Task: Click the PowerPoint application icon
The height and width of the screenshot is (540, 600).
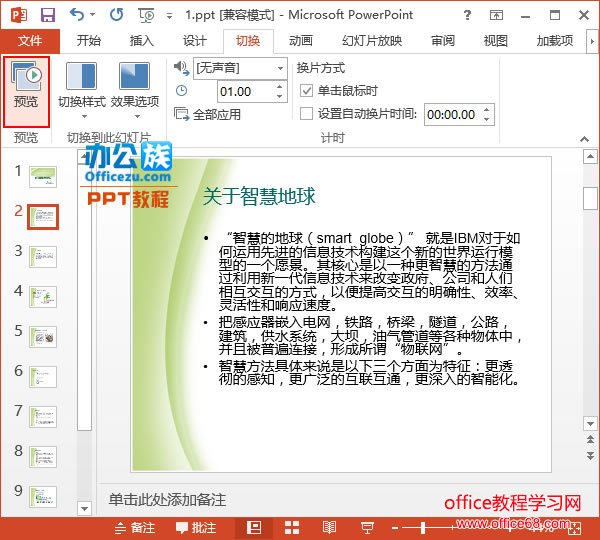Action: (19, 15)
